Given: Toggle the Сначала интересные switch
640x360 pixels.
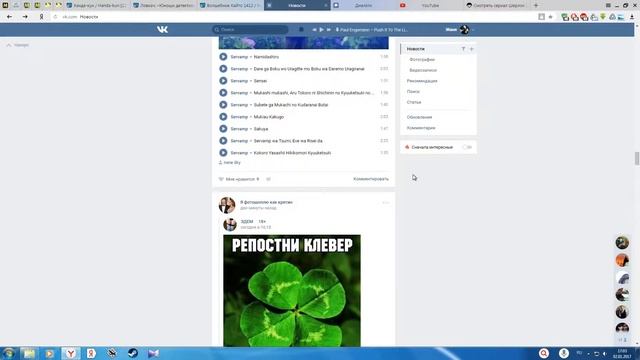Looking at the screenshot, I should (467, 147).
